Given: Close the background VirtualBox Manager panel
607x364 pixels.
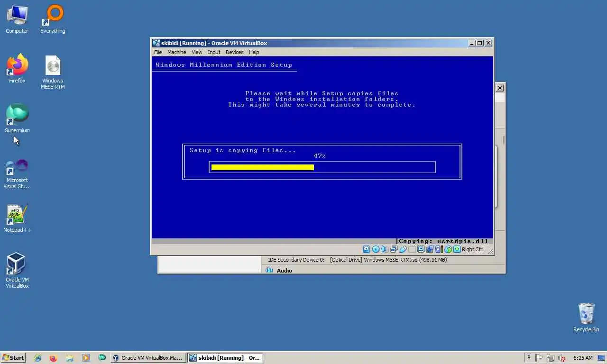Looking at the screenshot, I should (x=500, y=88).
